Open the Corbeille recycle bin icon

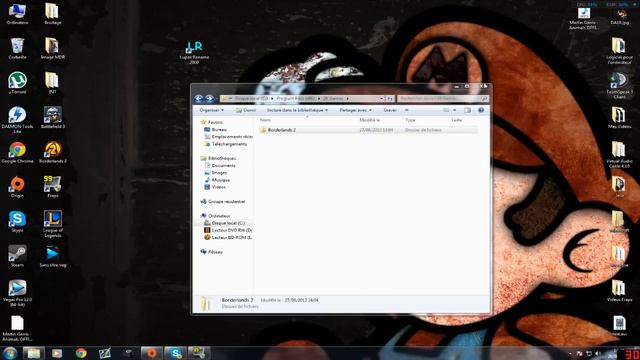point(17,49)
